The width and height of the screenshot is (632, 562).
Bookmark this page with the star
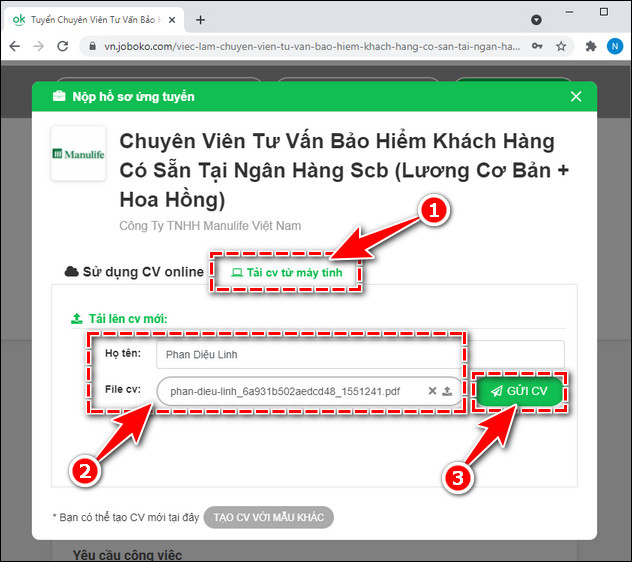[561, 46]
